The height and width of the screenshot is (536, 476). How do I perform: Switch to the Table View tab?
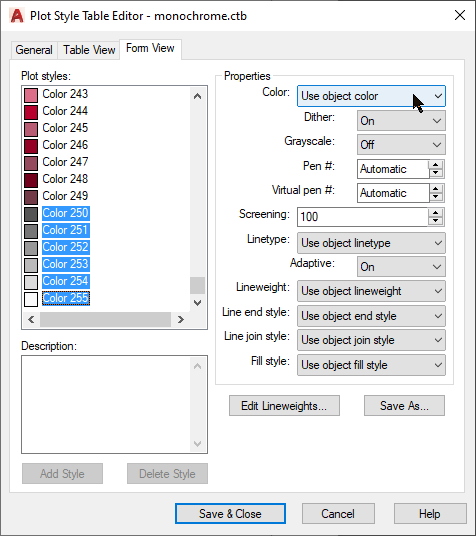coord(89,50)
